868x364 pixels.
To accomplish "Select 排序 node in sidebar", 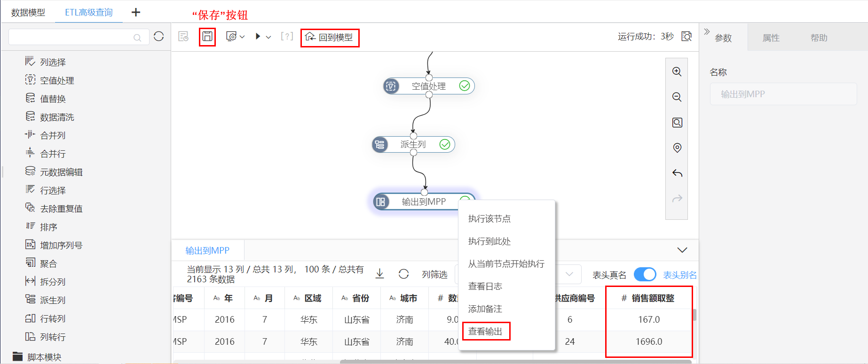I will [x=41, y=227].
